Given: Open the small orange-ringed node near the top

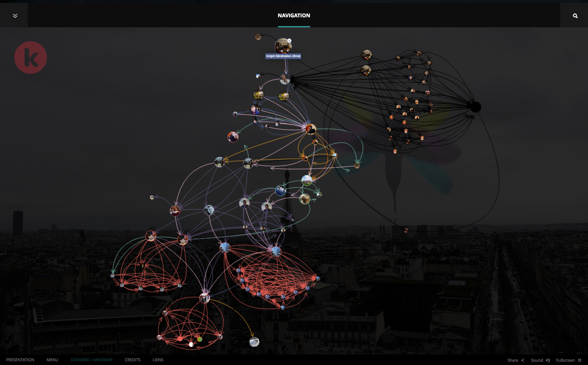Looking at the screenshot, I should pos(258,37).
